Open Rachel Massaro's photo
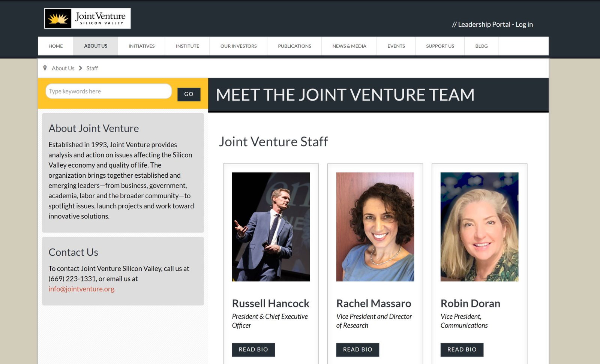 coord(375,227)
